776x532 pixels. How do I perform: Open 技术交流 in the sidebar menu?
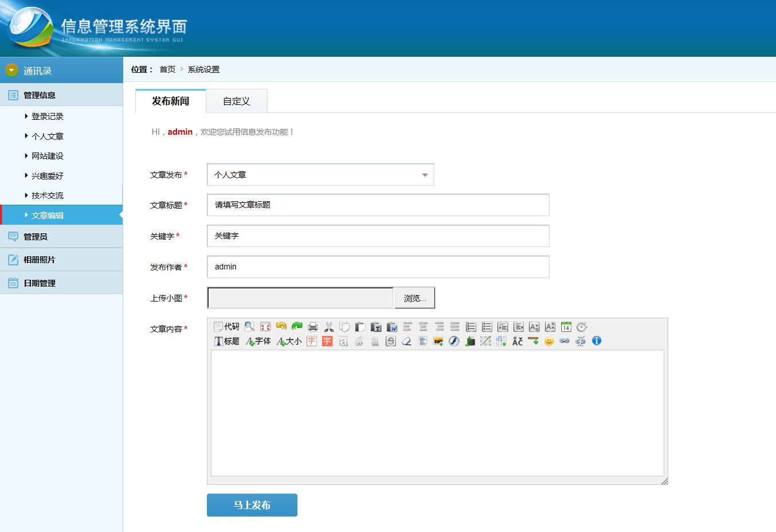point(48,195)
